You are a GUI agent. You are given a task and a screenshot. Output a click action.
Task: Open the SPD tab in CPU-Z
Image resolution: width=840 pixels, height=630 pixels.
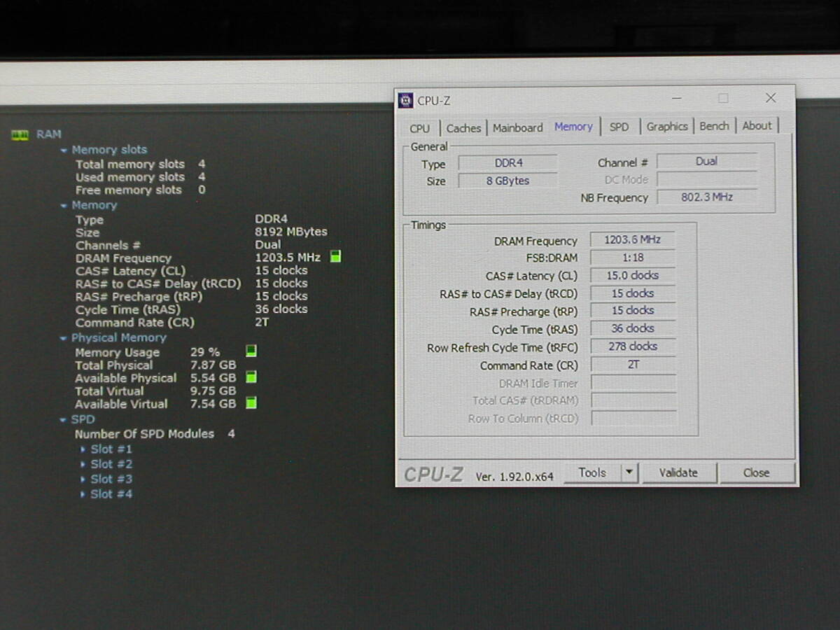[619, 127]
